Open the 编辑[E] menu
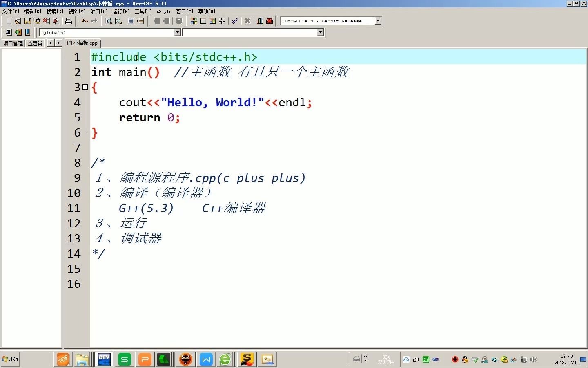The height and width of the screenshot is (368, 588). [x=33, y=11]
